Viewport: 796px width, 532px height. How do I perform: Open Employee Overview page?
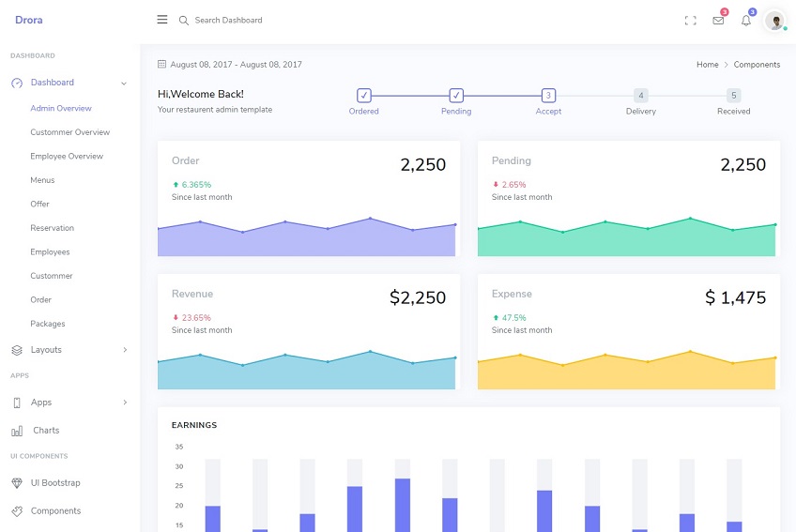point(67,156)
